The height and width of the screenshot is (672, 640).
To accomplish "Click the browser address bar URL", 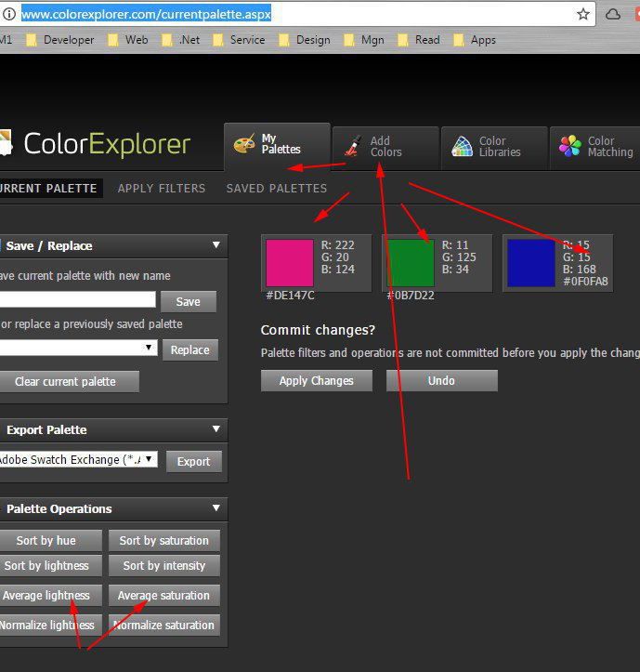I will point(146,14).
